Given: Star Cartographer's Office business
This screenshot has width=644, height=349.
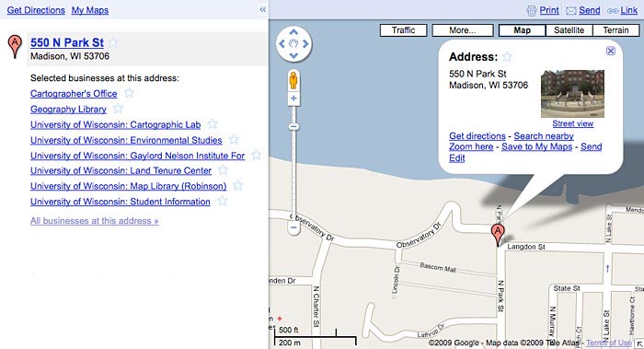Looking at the screenshot, I should pos(129,93).
